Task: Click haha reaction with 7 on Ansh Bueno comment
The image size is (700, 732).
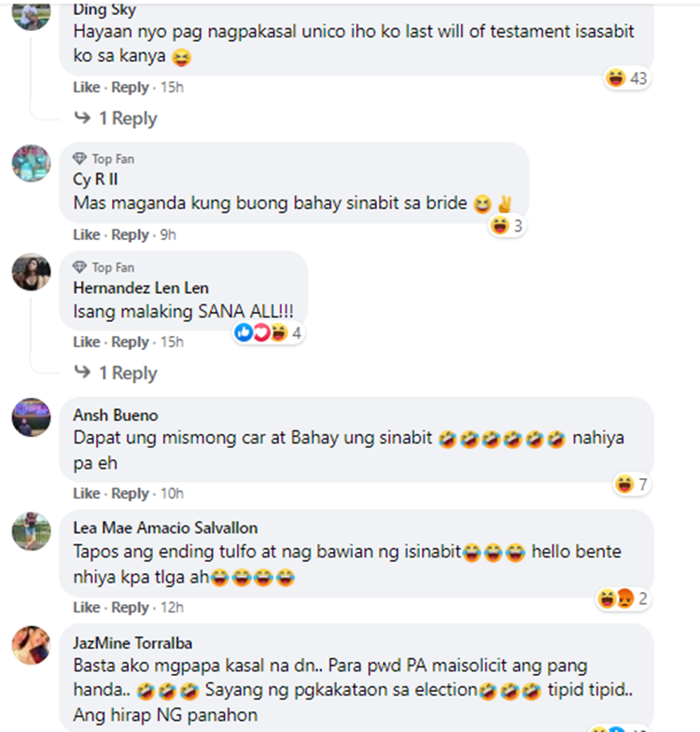Action: click(631, 484)
